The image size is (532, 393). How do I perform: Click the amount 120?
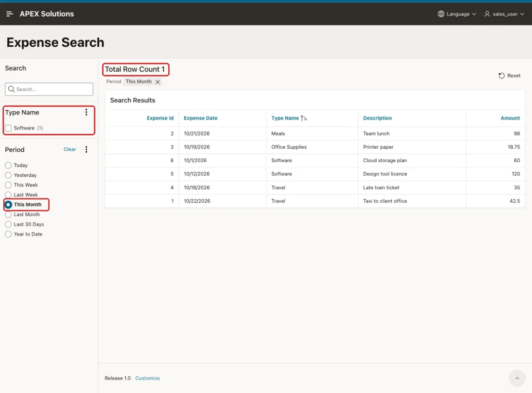(516, 174)
